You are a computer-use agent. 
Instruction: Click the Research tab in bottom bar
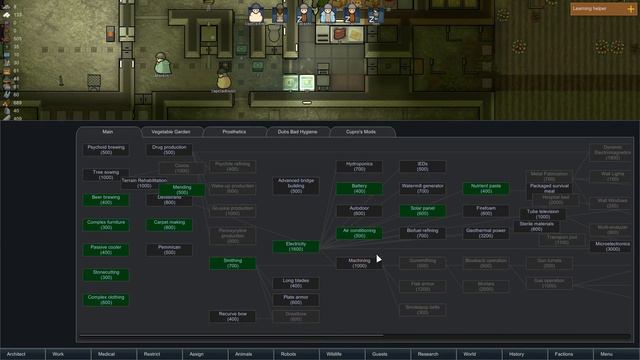pos(434,354)
